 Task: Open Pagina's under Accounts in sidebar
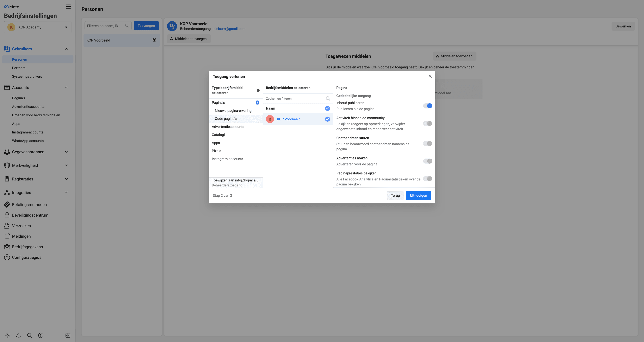[x=18, y=98]
